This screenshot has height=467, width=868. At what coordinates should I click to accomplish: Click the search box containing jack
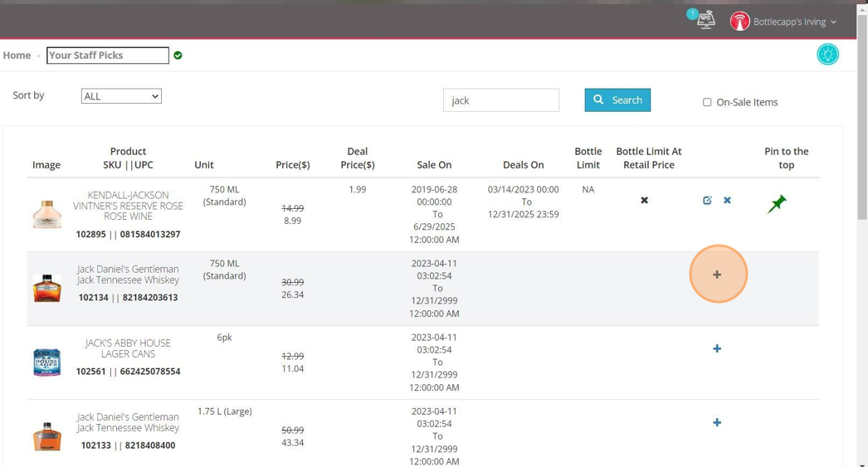click(x=501, y=100)
